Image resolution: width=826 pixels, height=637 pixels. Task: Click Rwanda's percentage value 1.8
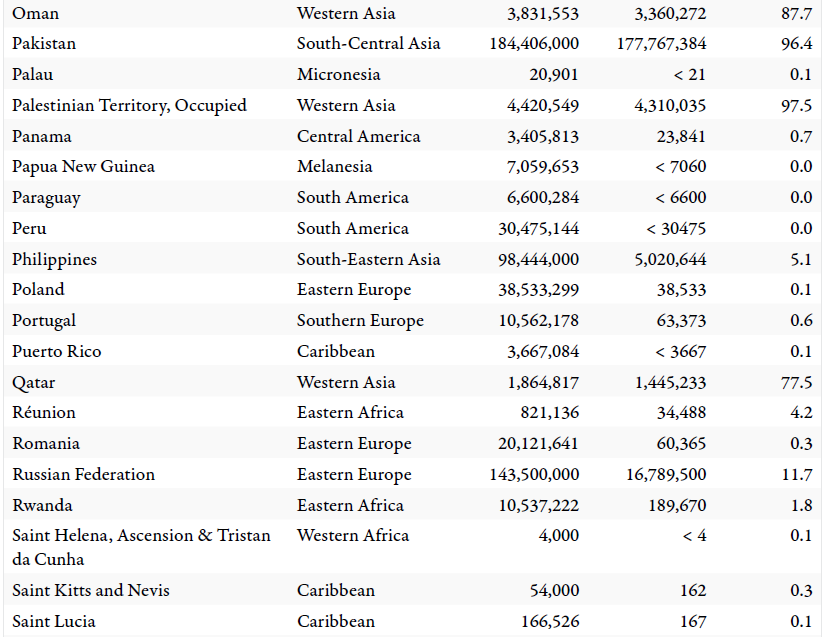click(x=800, y=506)
